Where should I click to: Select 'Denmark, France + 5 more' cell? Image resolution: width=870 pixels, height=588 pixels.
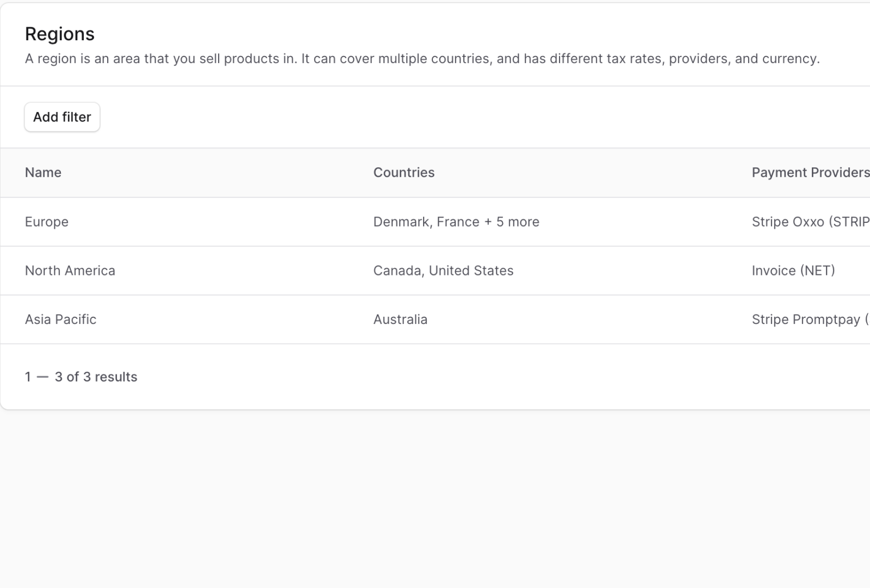pyautogui.click(x=456, y=221)
